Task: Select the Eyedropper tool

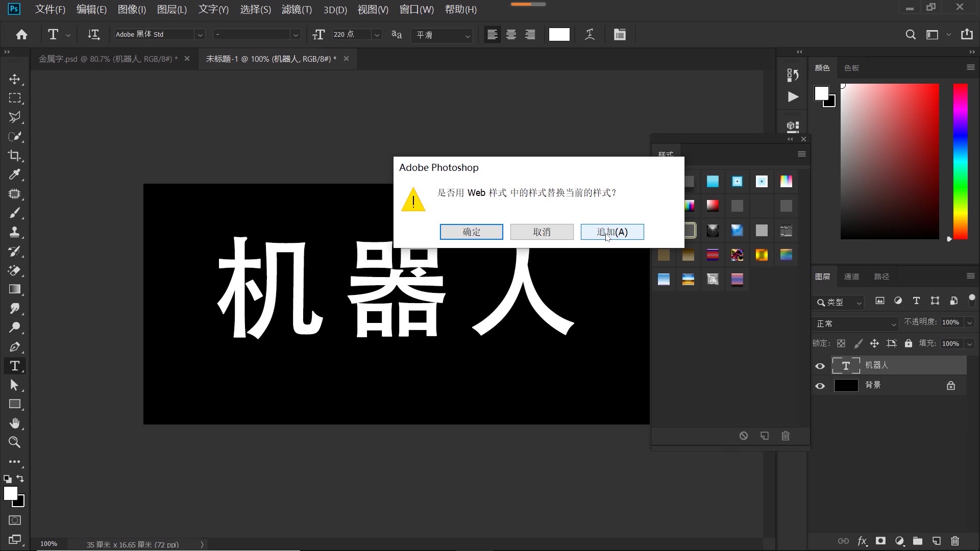Action: (x=15, y=174)
